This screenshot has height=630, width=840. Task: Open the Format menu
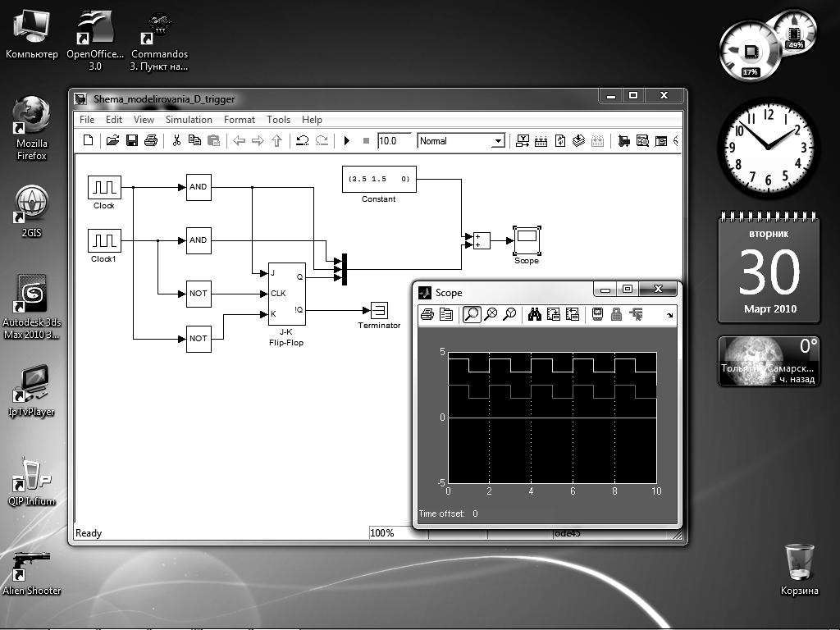(239, 120)
